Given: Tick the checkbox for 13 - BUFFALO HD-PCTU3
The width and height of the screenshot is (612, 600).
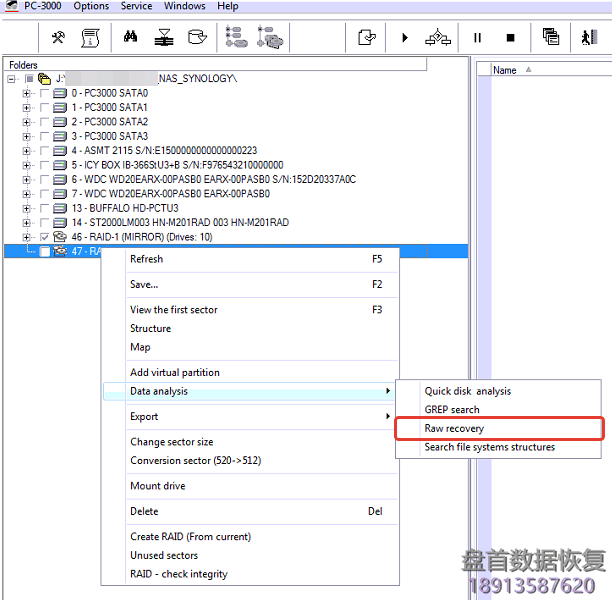Looking at the screenshot, I should pos(44,208).
